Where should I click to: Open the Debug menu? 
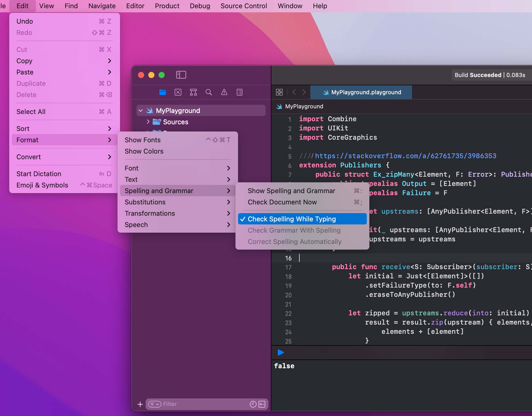tap(200, 6)
